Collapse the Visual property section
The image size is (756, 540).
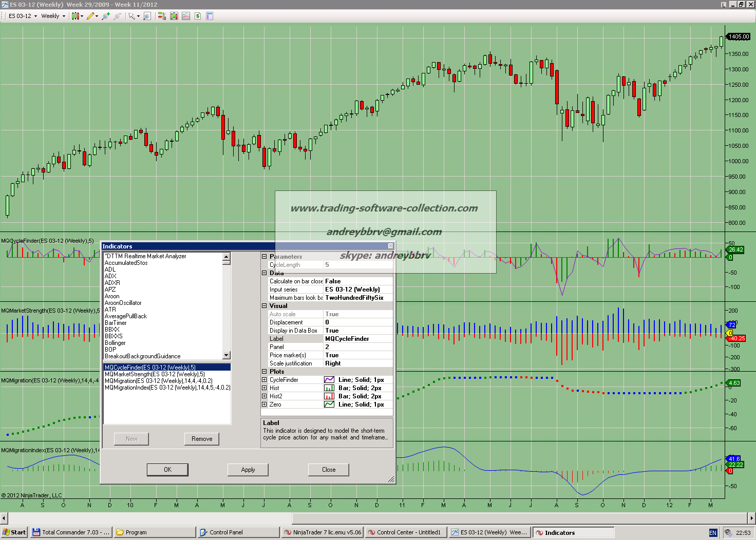point(264,306)
